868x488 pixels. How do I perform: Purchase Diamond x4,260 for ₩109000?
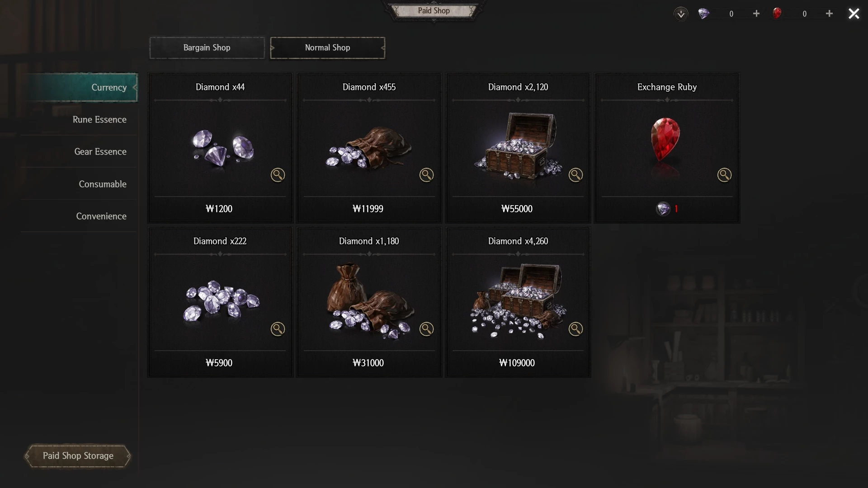tap(517, 363)
